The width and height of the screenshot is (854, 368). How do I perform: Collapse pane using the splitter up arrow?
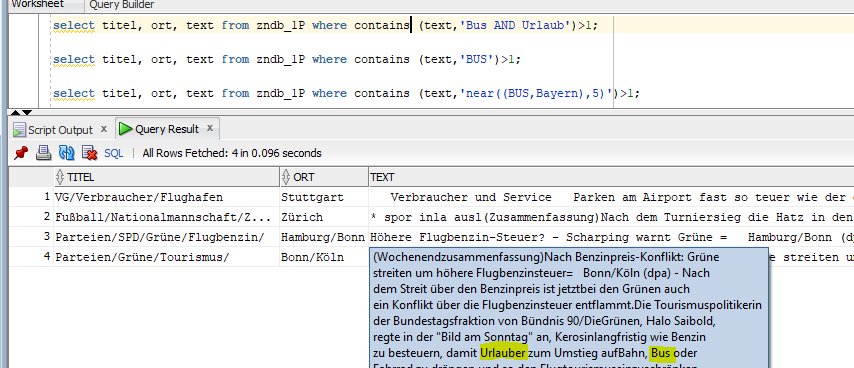[15, 113]
